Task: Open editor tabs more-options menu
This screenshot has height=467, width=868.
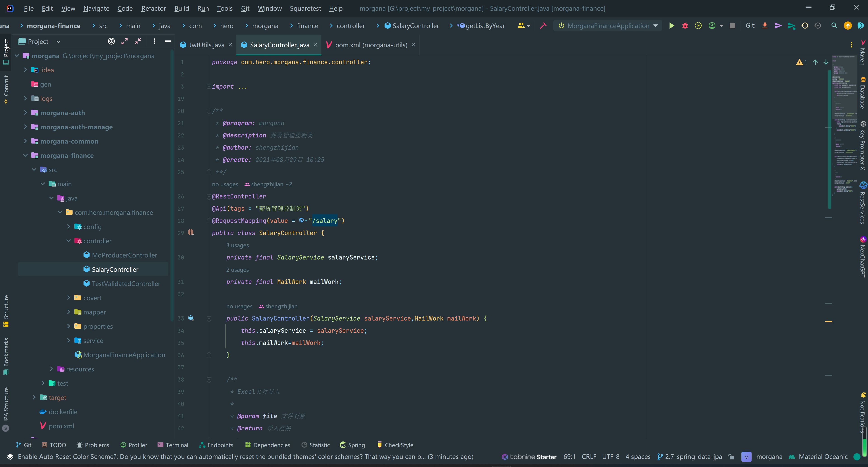Action: click(x=851, y=45)
